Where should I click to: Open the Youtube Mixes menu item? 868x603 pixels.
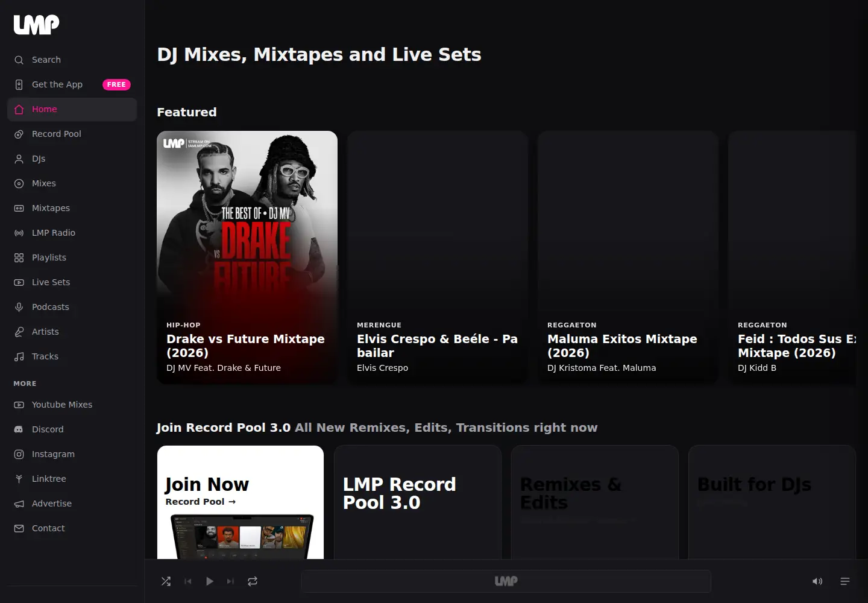(72, 405)
